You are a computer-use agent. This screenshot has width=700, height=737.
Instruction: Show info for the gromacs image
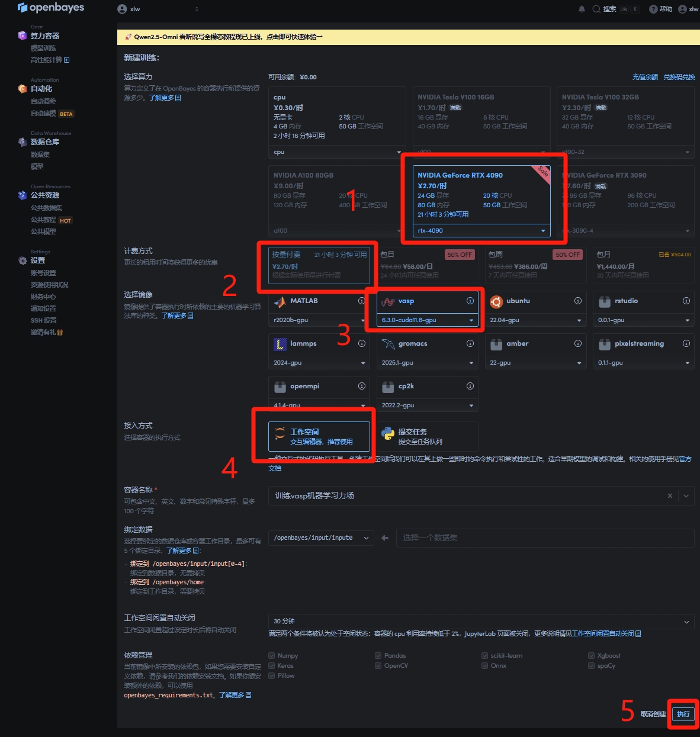pyautogui.click(x=470, y=343)
